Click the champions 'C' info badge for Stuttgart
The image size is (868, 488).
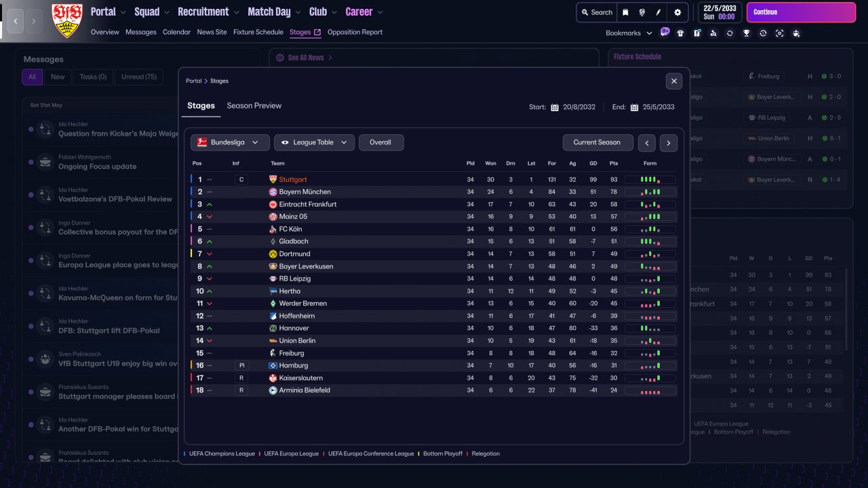pos(241,180)
